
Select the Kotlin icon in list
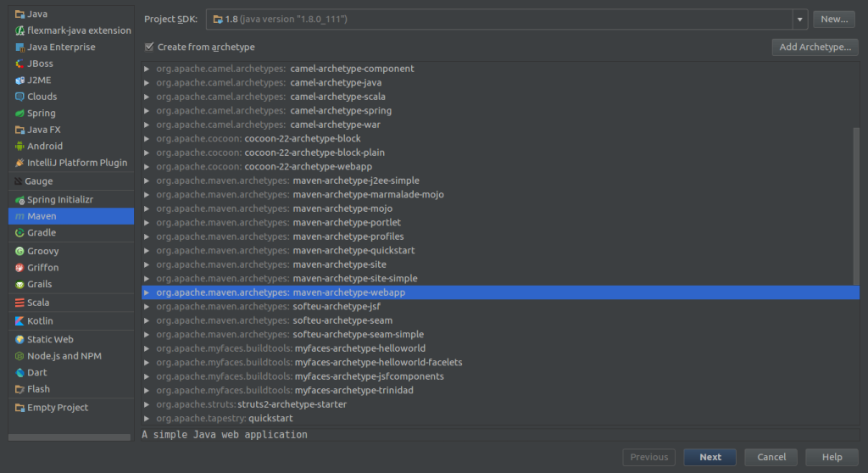coord(19,320)
